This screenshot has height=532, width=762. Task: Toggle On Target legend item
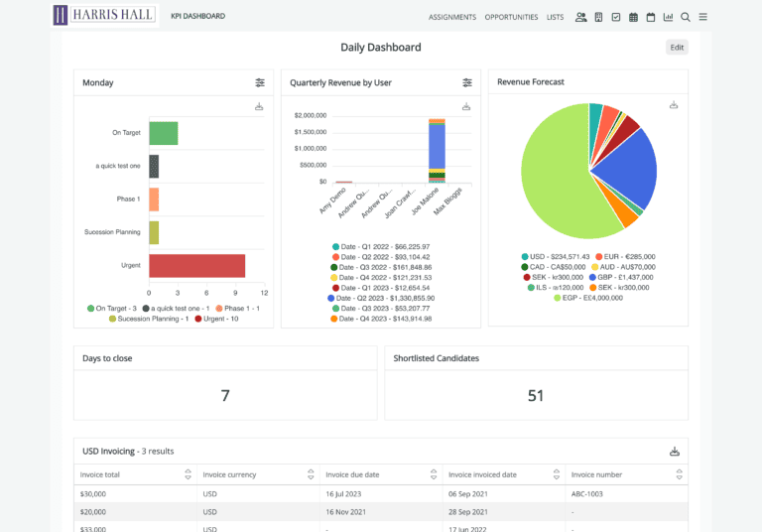click(112, 309)
